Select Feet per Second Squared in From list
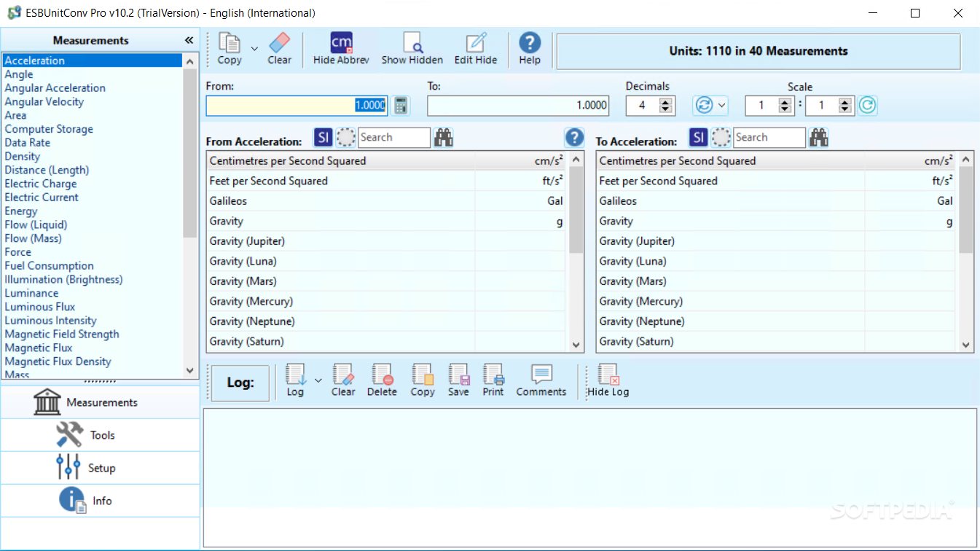The image size is (980, 551). [x=386, y=181]
